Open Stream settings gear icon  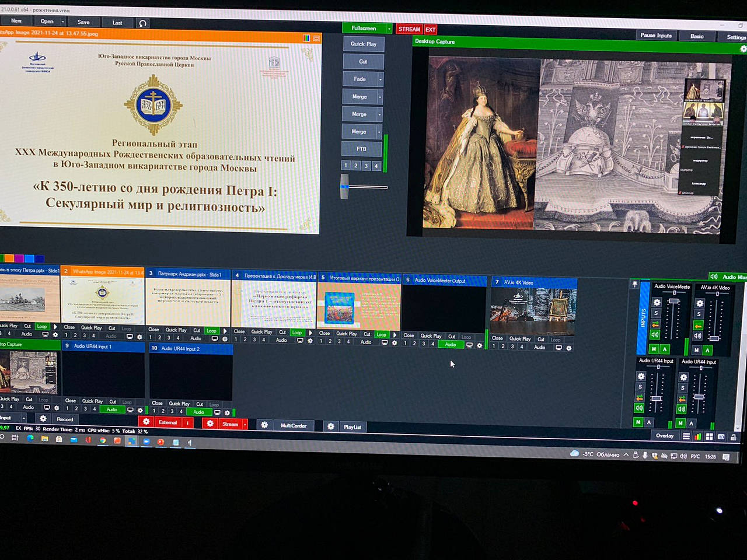[x=210, y=423]
